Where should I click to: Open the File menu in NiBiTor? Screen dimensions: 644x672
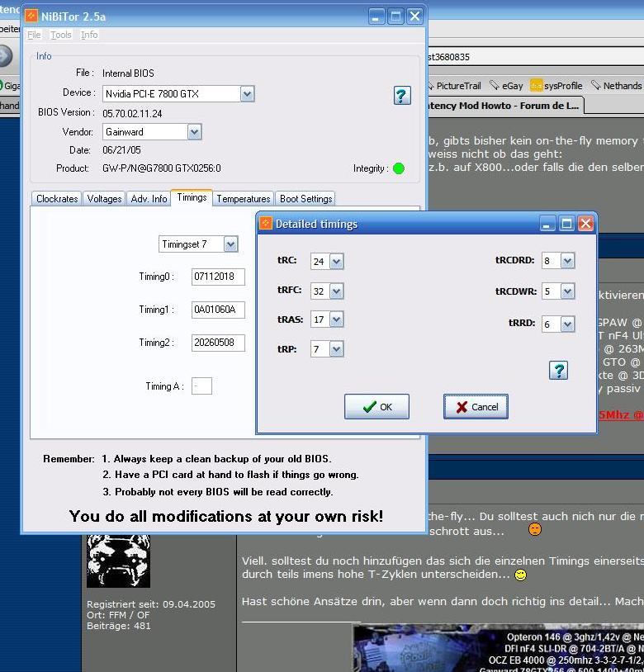coord(35,35)
